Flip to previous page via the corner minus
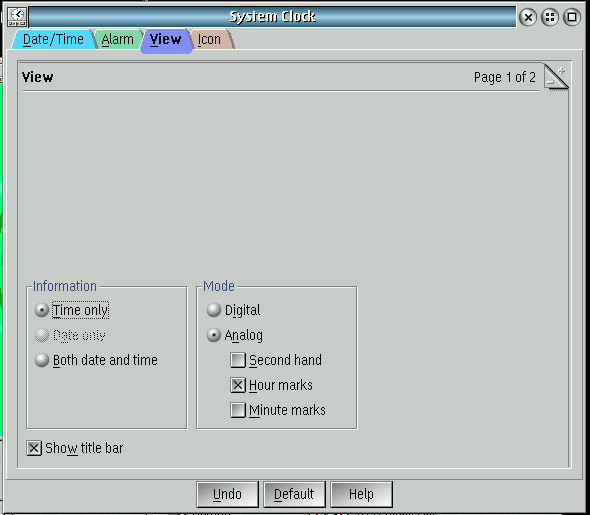This screenshot has width=590, height=515. tap(550, 82)
